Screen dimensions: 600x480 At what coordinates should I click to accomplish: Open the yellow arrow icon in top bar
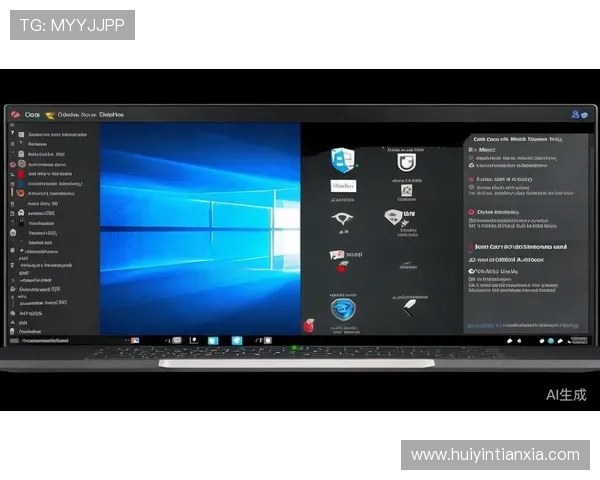click(x=49, y=115)
